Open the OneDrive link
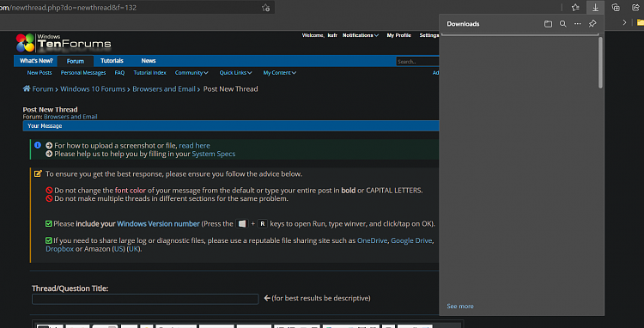 click(372, 240)
